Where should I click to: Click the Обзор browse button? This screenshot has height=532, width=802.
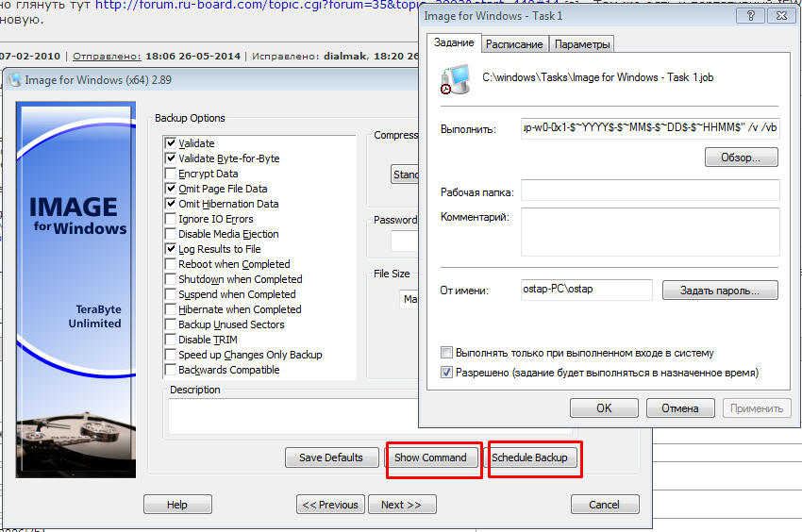pyautogui.click(x=741, y=157)
